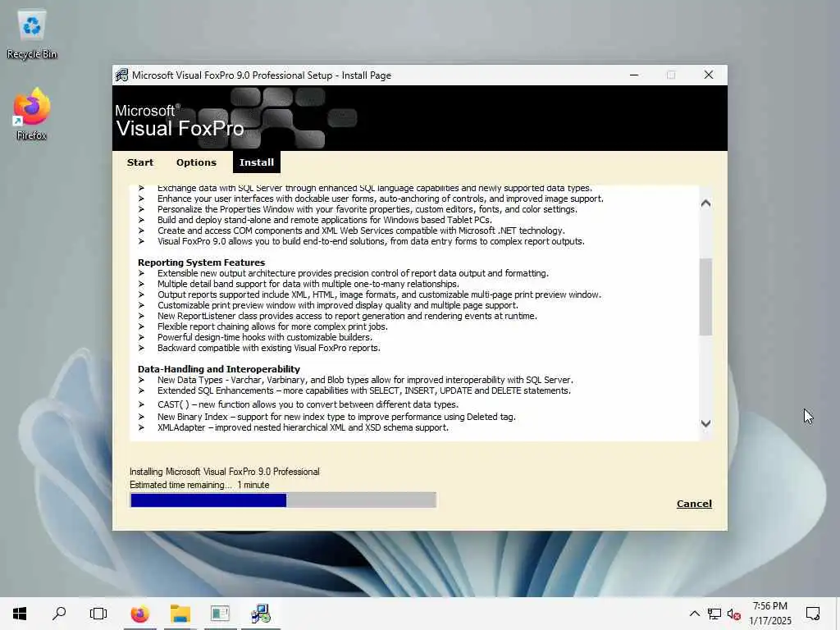Viewport: 840px width, 630px height.
Task: Click 'Build and deploy stand-alone' line
Action: tap(325, 220)
